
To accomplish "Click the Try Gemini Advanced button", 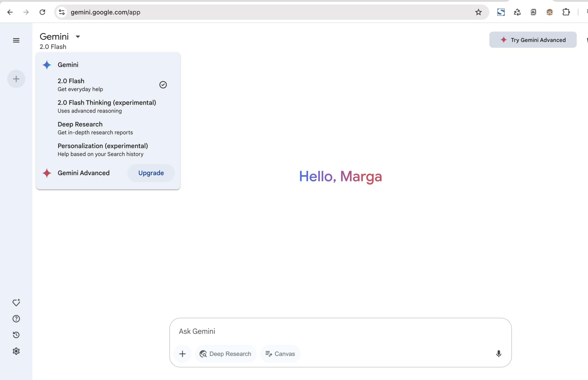I will click(533, 40).
